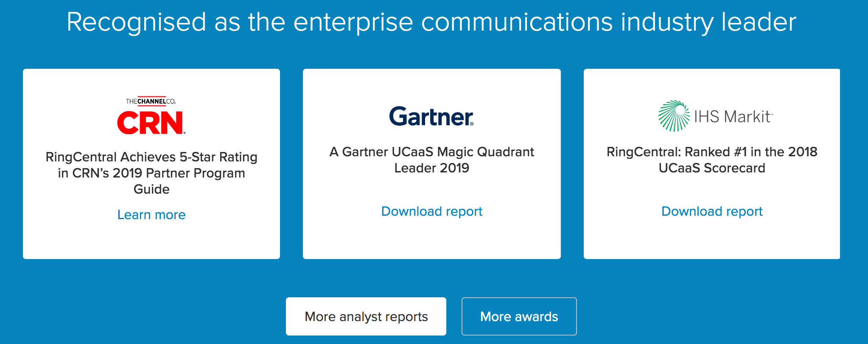
Task: Download report for IHS Markit Scorecard
Action: [712, 211]
